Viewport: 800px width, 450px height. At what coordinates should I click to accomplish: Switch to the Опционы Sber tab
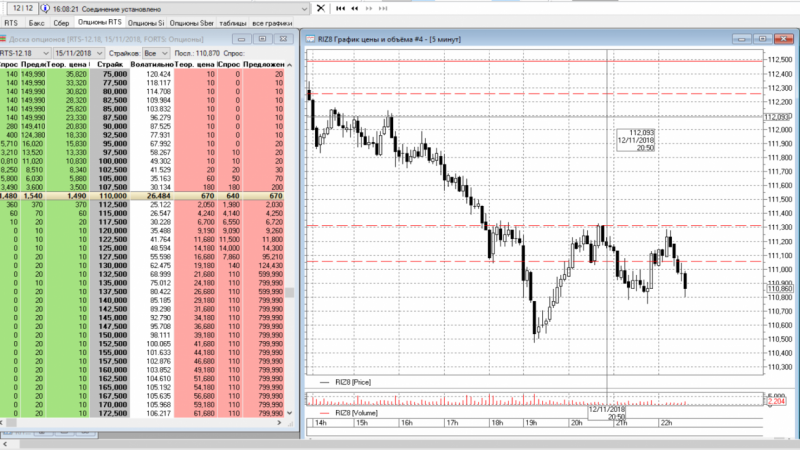click(192, 23)
